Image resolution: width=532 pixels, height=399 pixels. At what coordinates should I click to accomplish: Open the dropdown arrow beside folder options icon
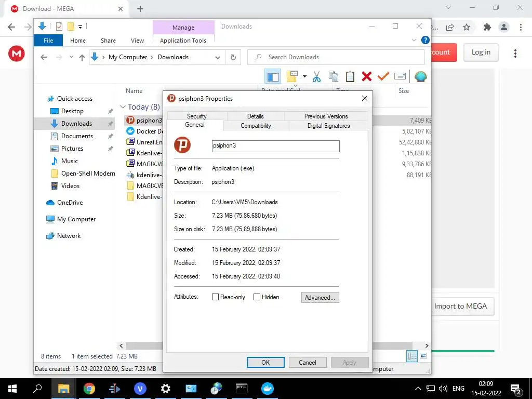click(304, 77)
